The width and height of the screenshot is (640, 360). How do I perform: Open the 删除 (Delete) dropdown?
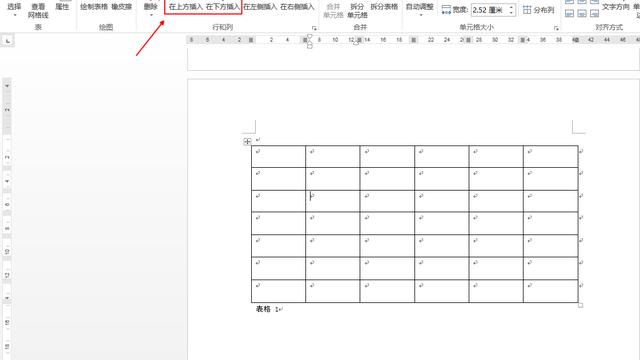(151, 10)
